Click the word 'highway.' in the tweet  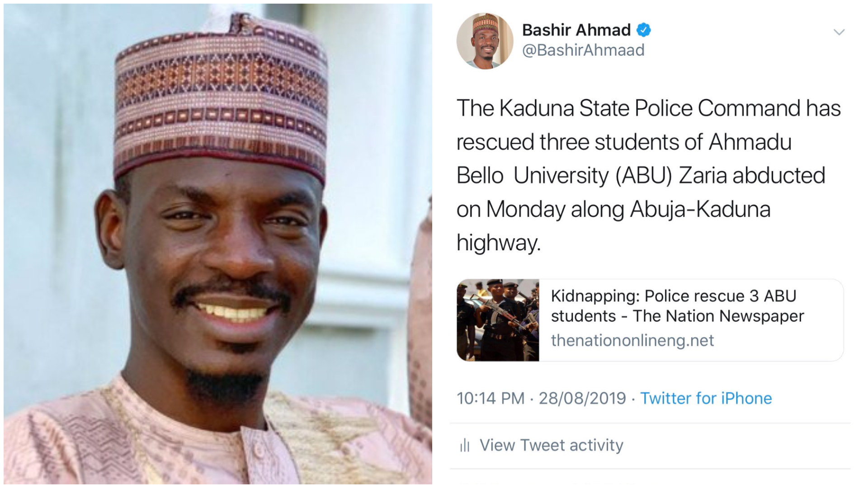click(498, 243)
